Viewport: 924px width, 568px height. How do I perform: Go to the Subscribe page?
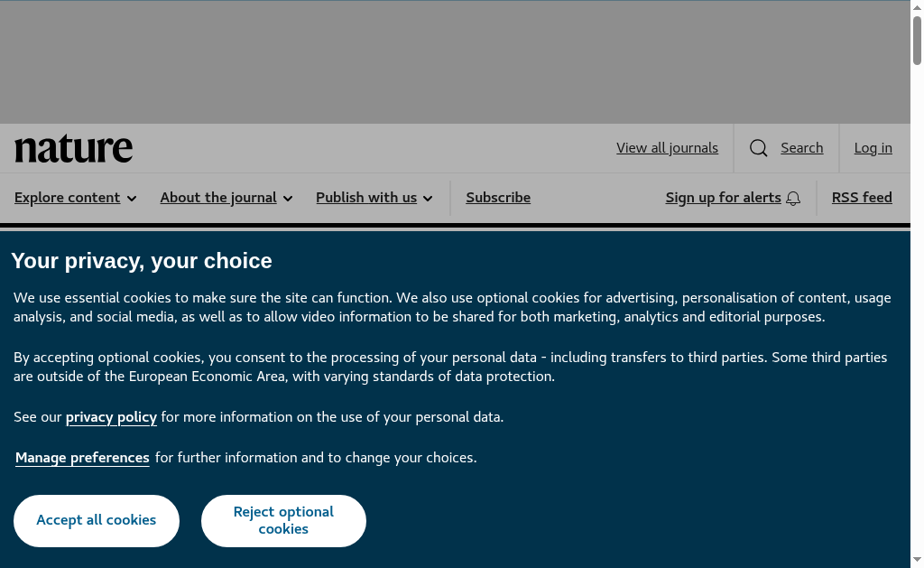(x=498, y=198)
